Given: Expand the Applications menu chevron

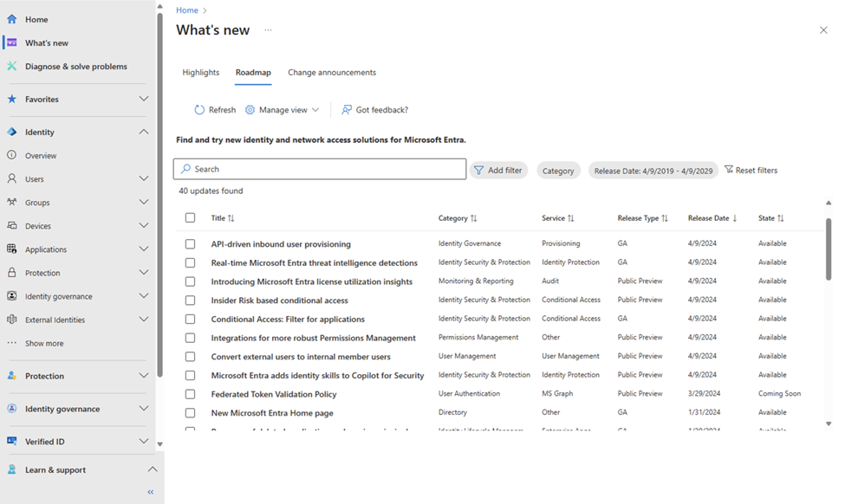Looking at the screenshot, I should click(x=144, y=249).
